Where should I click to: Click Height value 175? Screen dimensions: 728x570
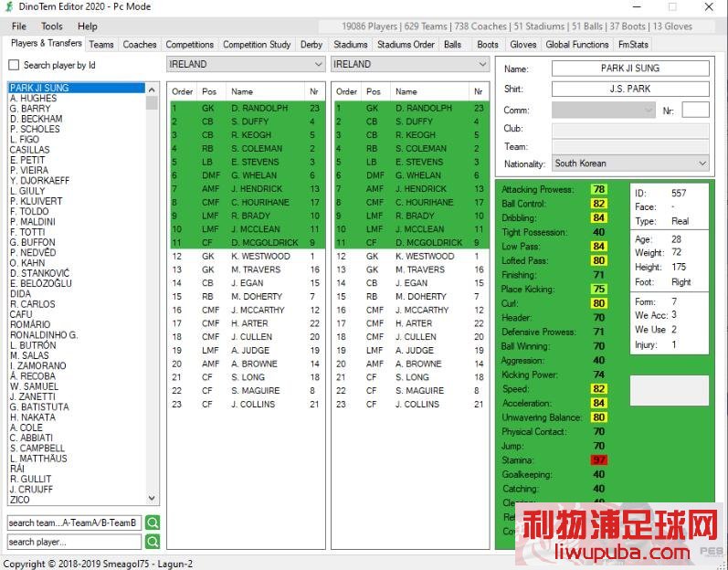pyautogui.click(x=679, y=267)
